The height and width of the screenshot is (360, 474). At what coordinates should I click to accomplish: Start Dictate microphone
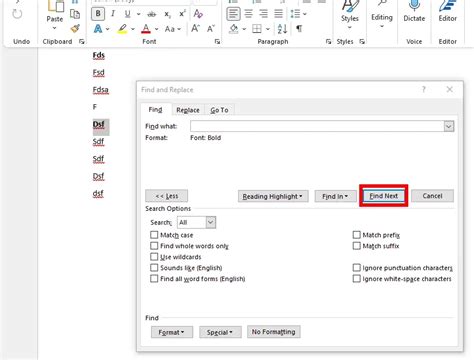click(x=414, y=10)
